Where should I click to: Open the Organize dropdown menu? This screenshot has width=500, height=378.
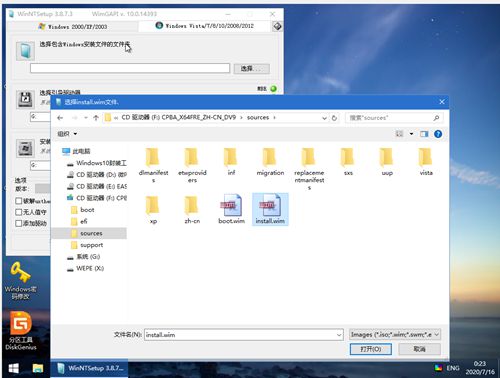67,134
